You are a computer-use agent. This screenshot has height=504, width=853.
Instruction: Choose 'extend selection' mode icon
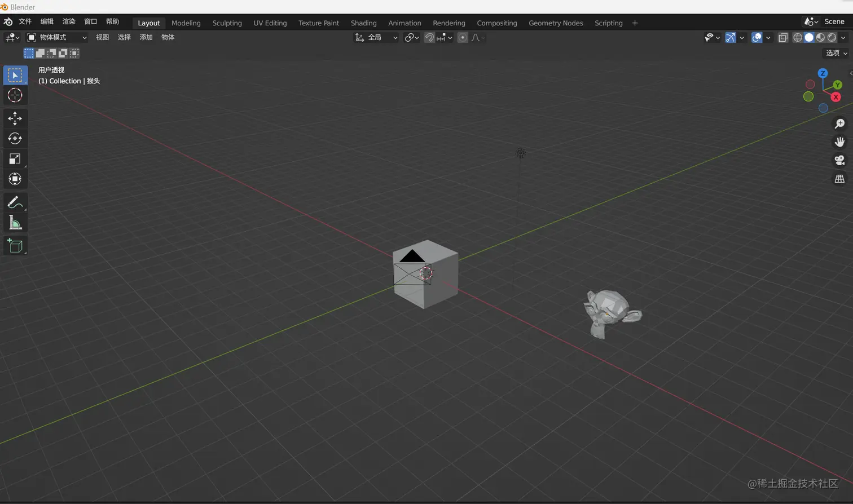coord(40,53)
